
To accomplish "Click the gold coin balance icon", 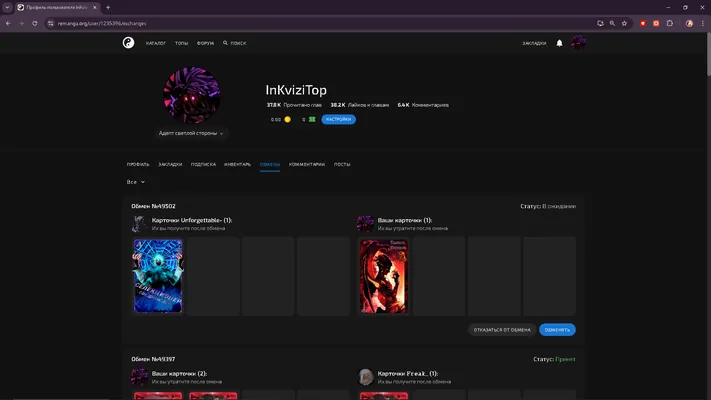I will [287, 119].
